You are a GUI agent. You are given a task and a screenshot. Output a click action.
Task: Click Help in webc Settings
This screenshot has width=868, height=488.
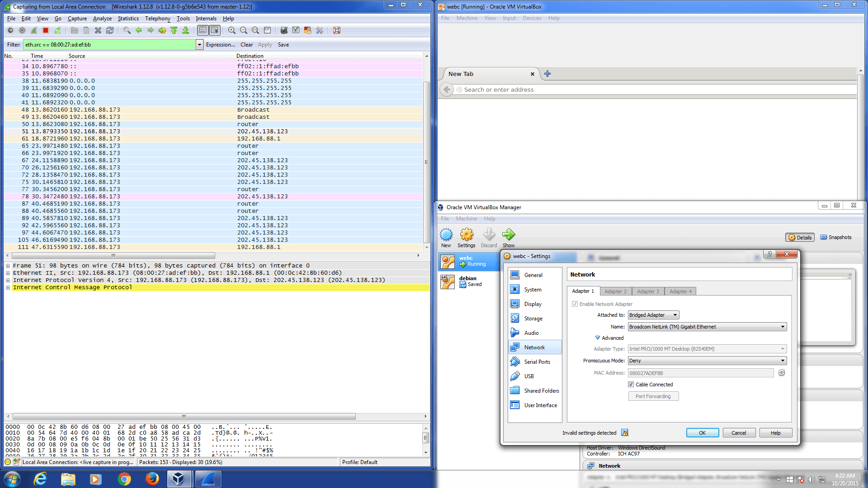coord(776,433)
